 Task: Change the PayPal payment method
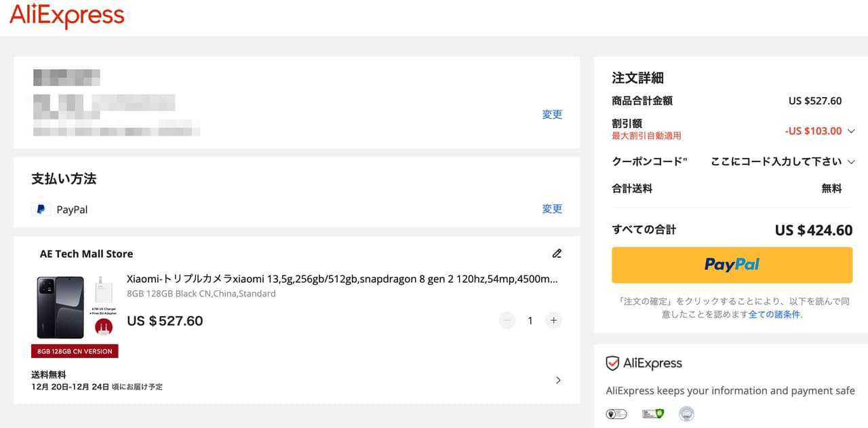pyautogui.click(x=552, y=209)
